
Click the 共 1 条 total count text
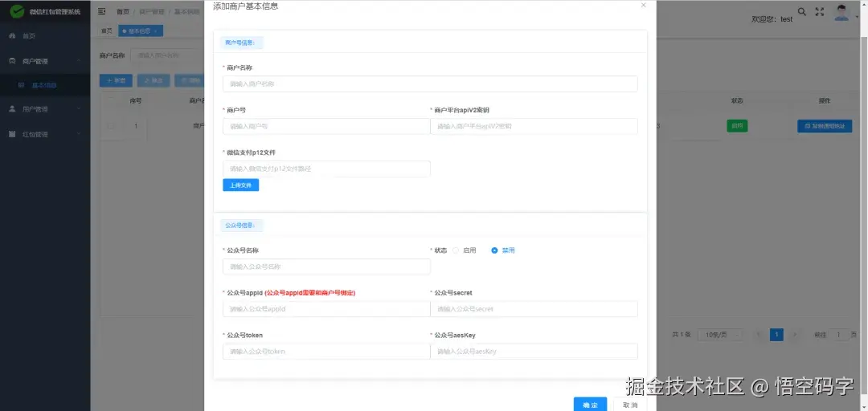pyautogui.click(x=682, y=335)
